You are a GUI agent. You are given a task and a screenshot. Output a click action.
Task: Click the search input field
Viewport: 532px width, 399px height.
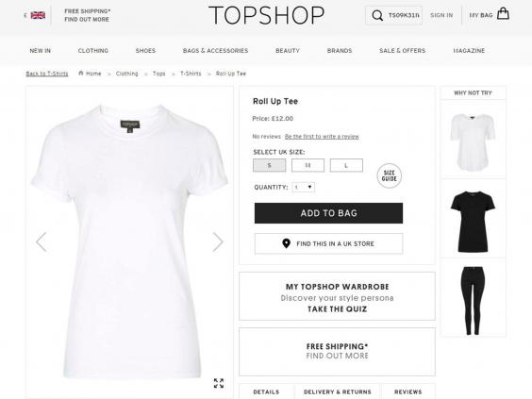tap(404, 15)
